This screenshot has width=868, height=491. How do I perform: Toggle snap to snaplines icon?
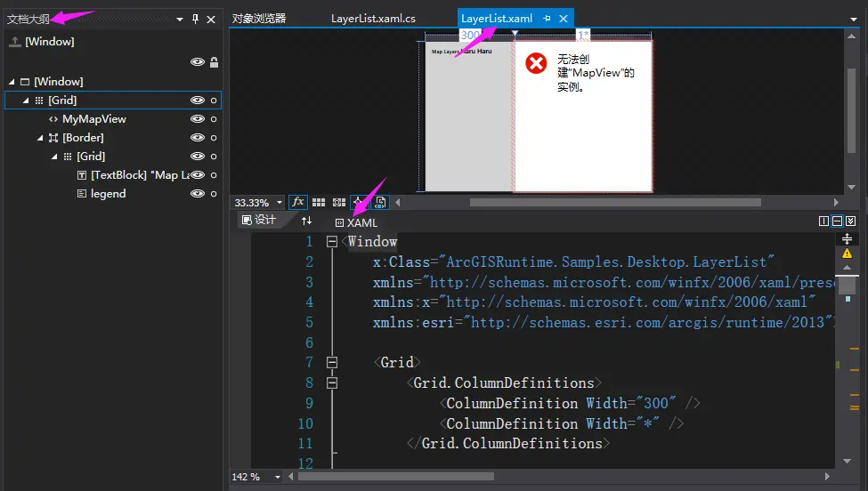click(x=359, y=203)
